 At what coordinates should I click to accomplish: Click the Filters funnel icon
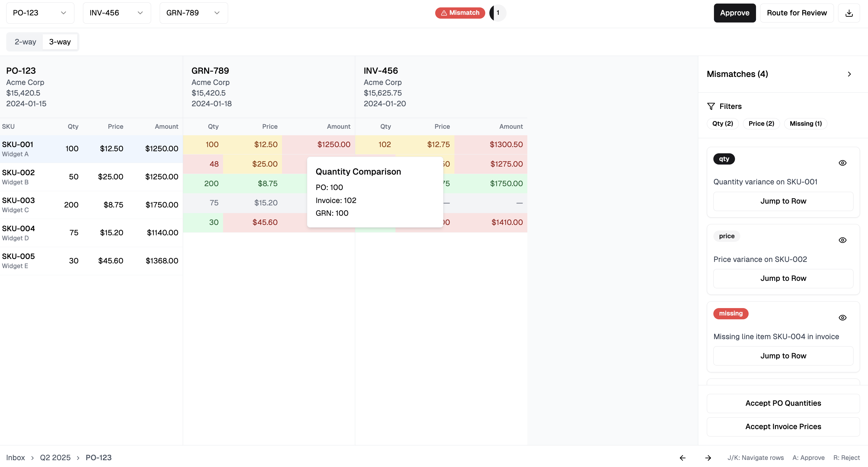click(x=711, y=107)
